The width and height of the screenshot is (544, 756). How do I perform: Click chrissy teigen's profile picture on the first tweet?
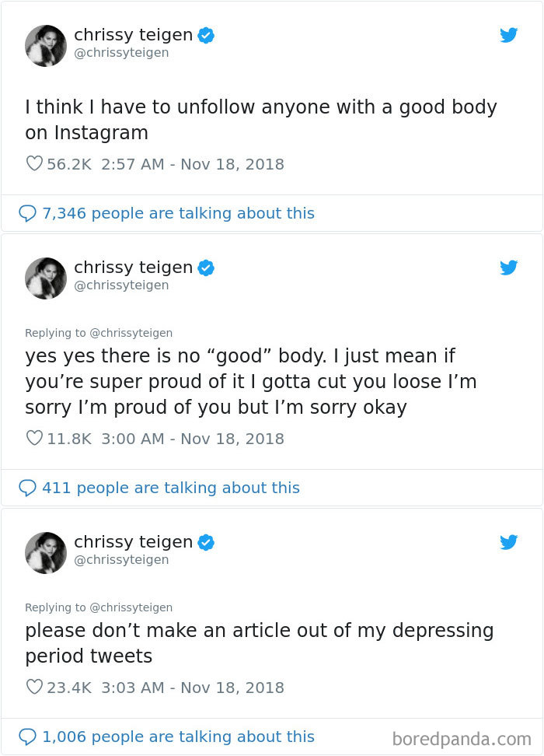pyautogui.click(x=45, y=45)
